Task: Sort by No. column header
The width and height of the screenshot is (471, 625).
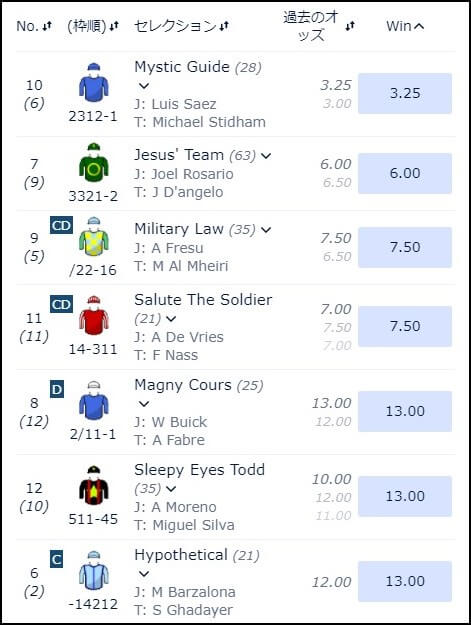Action: [x=34, y=26]
